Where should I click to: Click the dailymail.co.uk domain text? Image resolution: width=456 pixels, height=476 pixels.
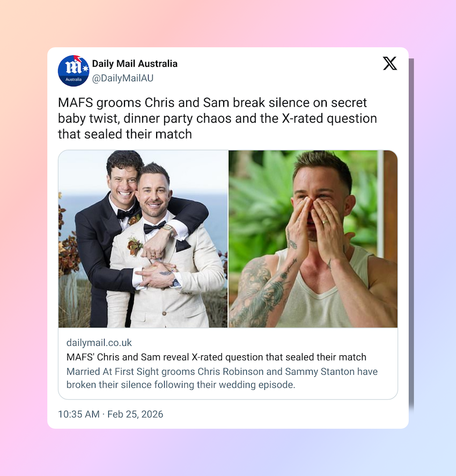coord(99,343)
